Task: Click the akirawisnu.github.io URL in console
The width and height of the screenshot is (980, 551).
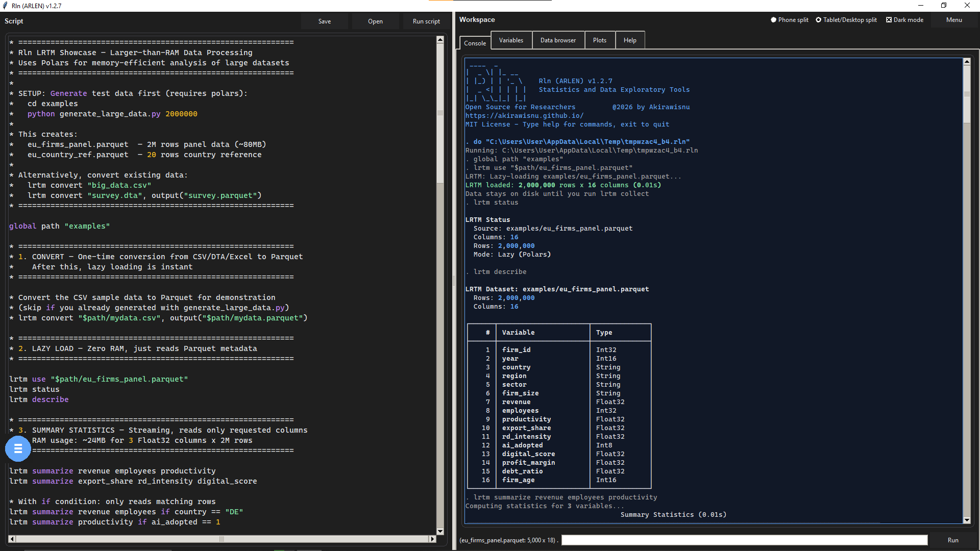Action: click(x=524, y=116)
